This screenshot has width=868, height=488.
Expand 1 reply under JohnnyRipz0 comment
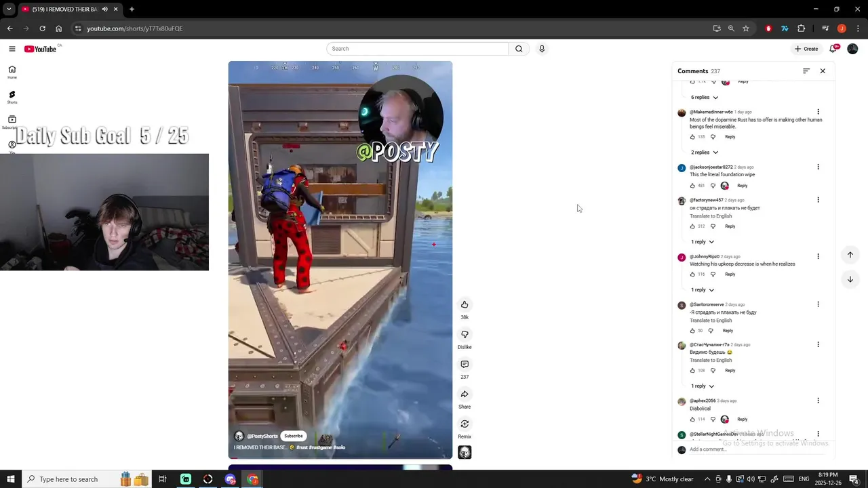coord(702,290)
